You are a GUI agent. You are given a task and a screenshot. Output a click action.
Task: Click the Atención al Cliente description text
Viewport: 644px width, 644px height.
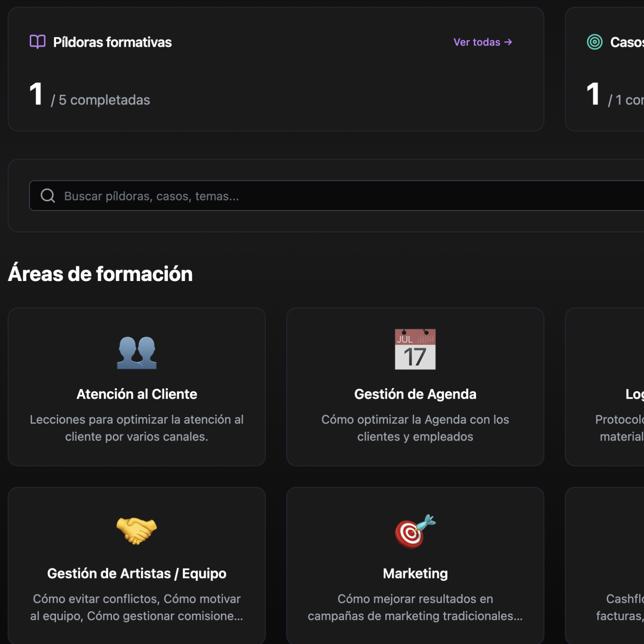tap(137, 428)
